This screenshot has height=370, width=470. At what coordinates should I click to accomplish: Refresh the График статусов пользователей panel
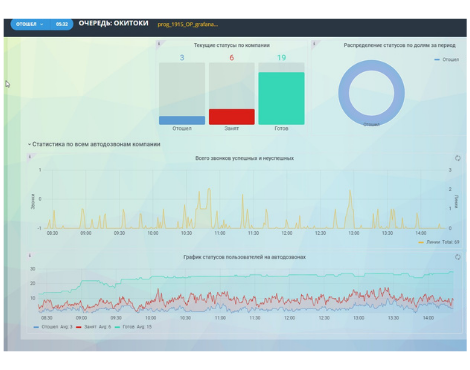click(458, 257)
